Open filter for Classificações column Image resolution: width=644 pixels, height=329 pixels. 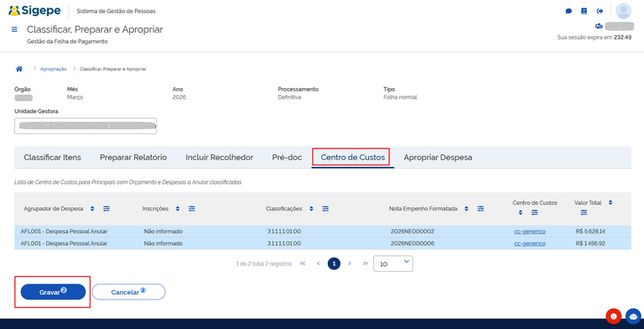pos(325,208)
